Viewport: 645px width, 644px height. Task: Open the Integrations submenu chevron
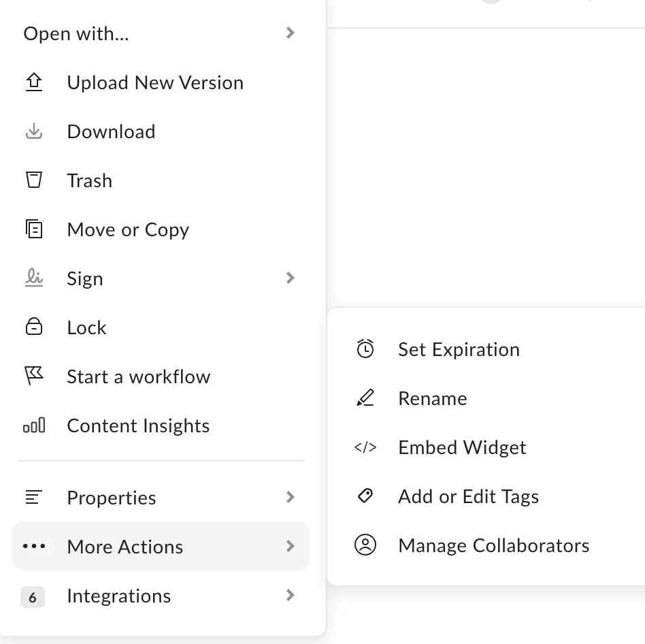[291, 596]
